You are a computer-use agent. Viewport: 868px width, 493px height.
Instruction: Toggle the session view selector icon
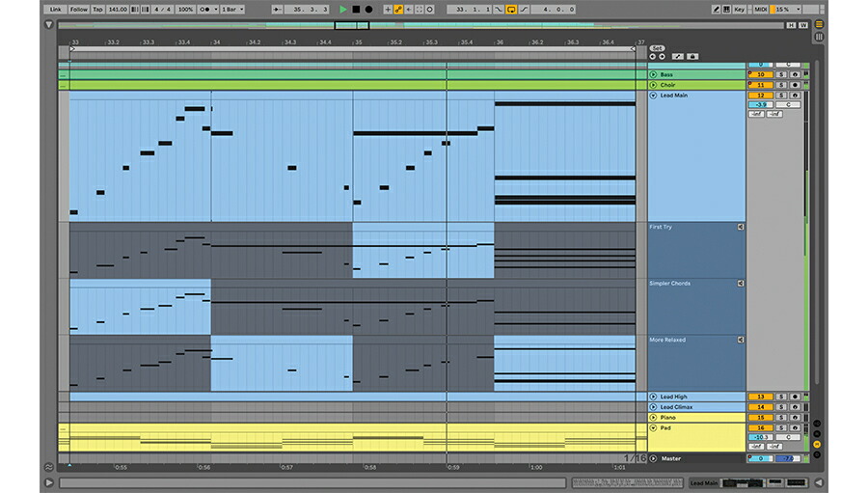(x=819, y=37)
